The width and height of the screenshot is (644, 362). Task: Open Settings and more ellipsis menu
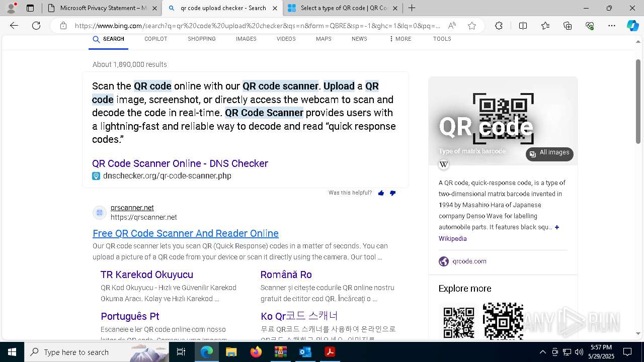[x=612, y=26]
